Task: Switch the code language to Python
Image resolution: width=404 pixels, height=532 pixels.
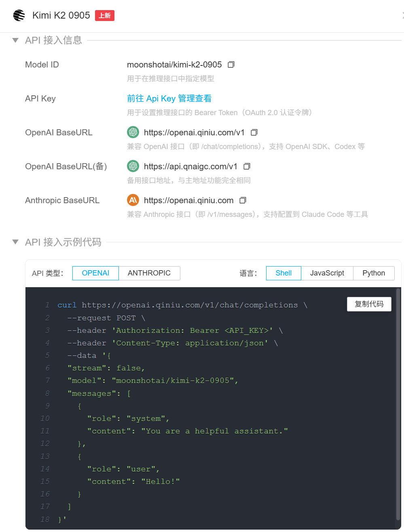Action: (373, 273)
